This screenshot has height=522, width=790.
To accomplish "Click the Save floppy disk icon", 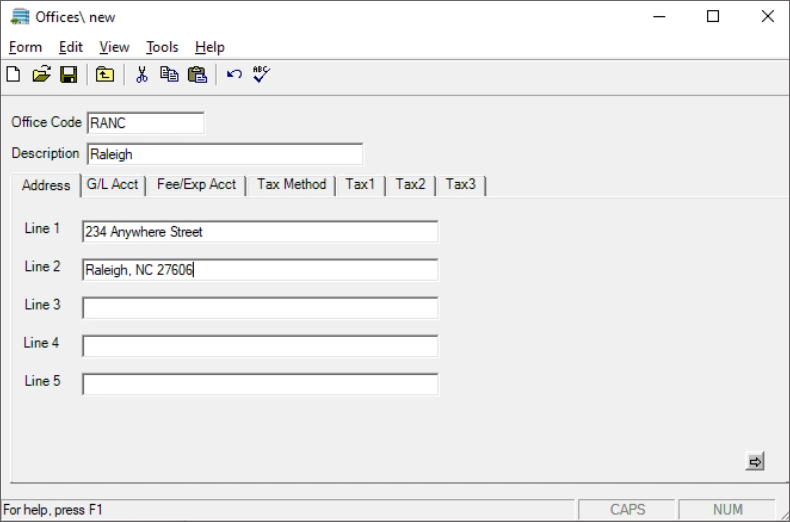I will (x=68, y=74).
